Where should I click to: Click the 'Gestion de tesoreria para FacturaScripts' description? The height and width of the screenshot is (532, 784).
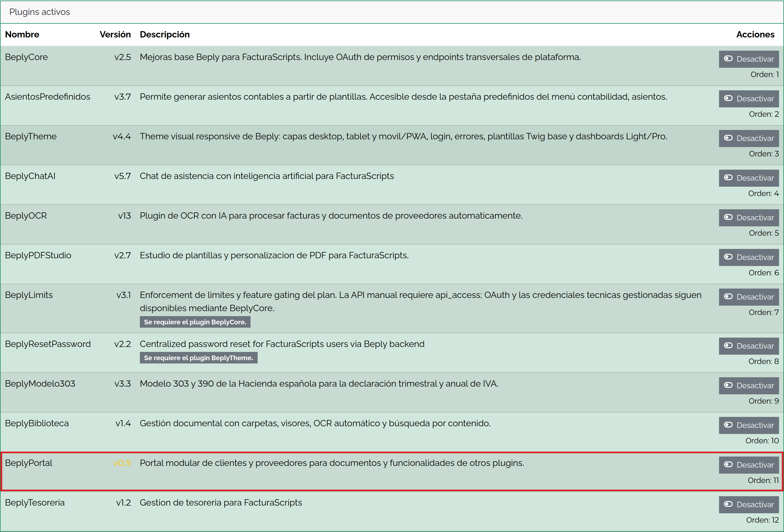[x=221, y=502]
